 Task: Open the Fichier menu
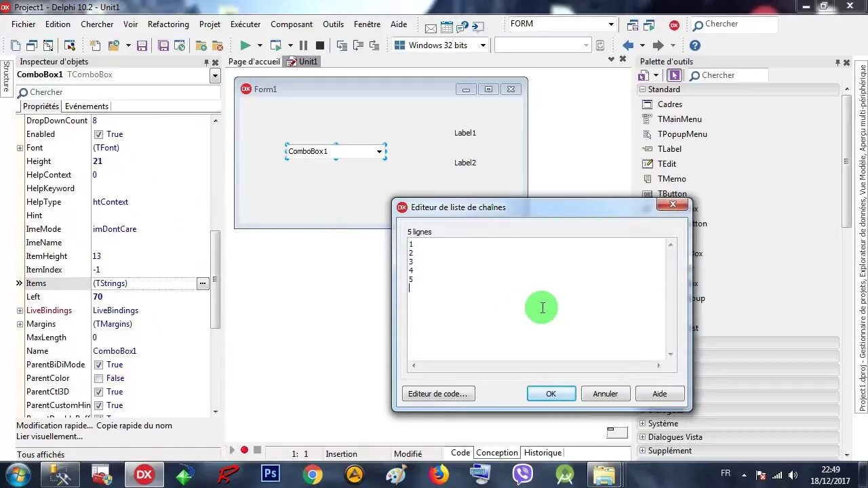[x=24, y=24]
